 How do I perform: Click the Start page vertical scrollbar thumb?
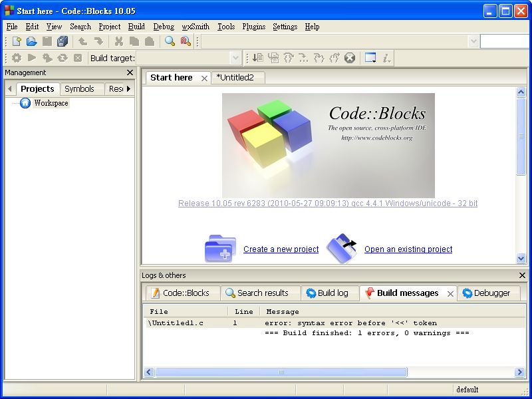(521, 137)
